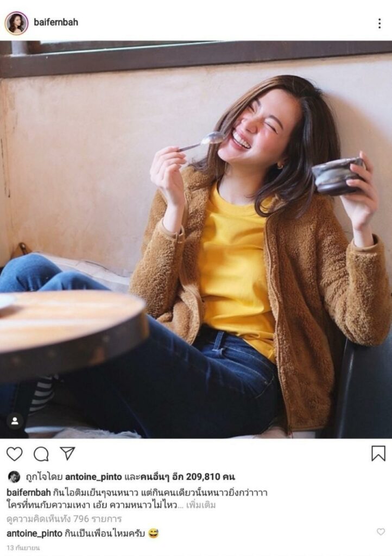This screenshot has height=556, width=392.
Task: Expand caption with เพิ่มเติม link
Action: tap(201, 504)
